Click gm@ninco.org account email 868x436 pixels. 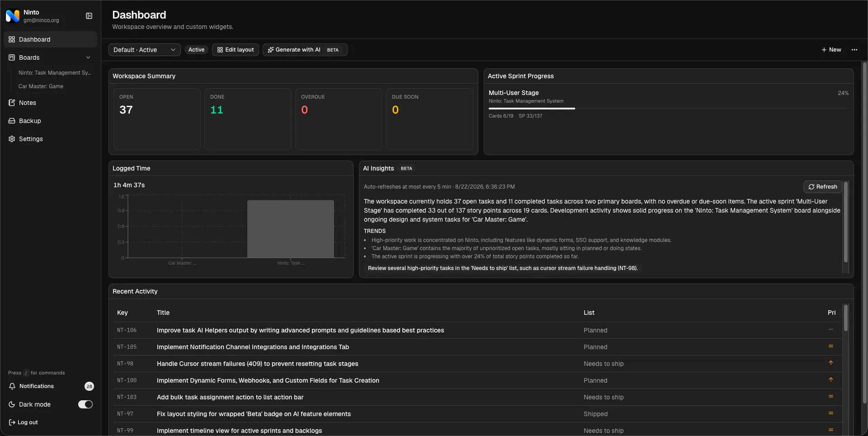[x=41, y=20]
